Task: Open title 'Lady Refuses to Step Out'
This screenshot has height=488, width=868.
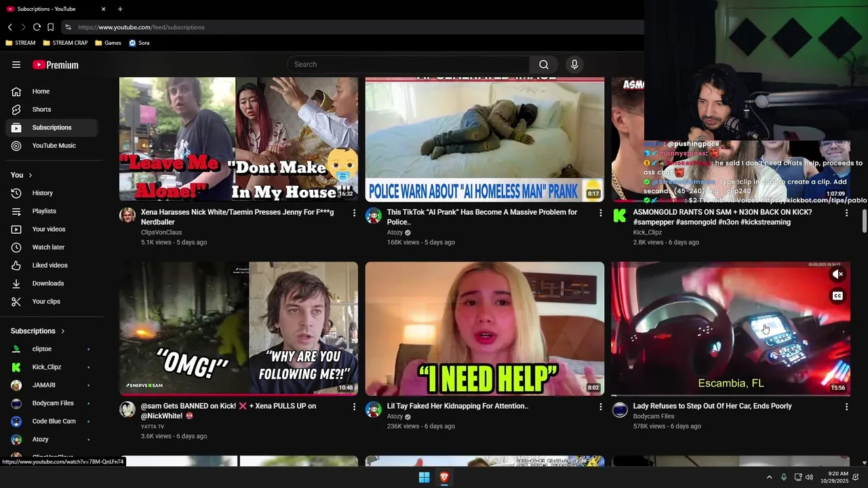Action: pos(712,406)
